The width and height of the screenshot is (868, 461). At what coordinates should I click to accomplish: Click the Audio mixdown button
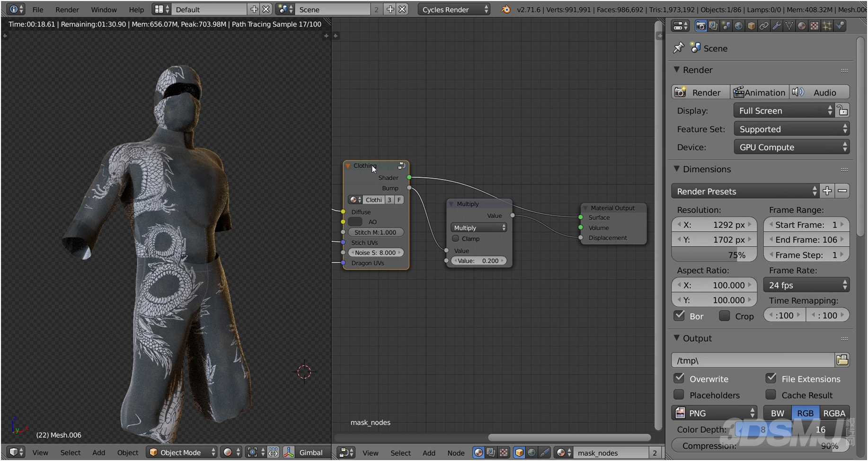[x=820, y=92]
